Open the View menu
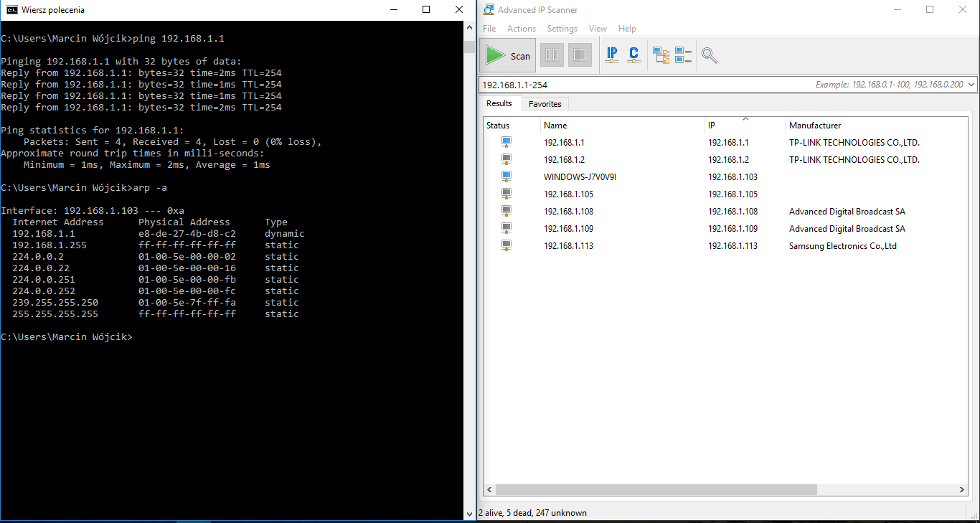Viewport: 980px width, 523px height. [598, 29]
